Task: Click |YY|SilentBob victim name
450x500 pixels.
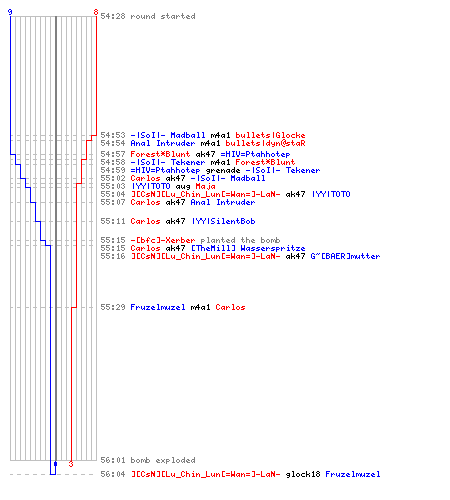Action: tap(224, 221)
